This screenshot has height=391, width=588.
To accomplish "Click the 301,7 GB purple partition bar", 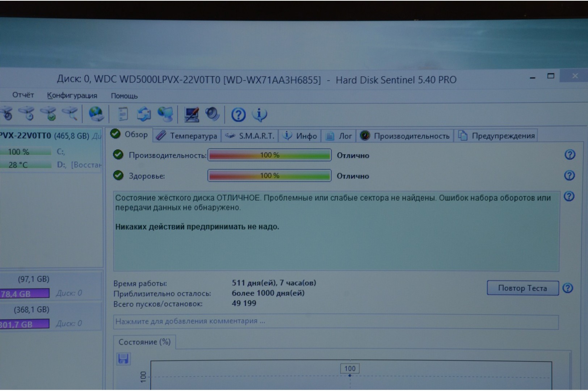I will [25, 324].
